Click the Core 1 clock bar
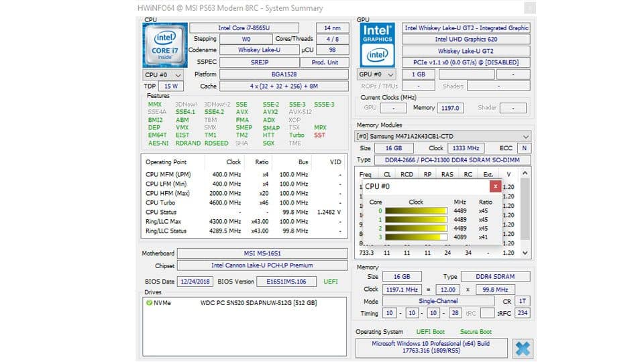The width and height of the screenshot is (644, 362). (416, 220)
